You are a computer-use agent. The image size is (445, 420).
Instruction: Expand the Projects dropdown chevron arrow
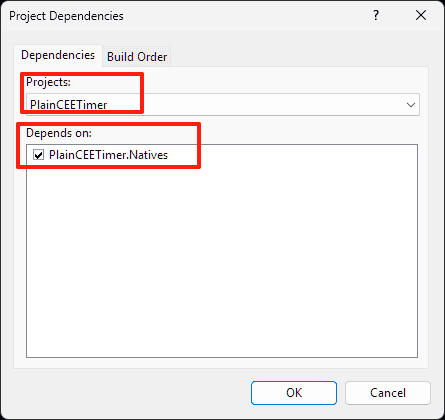point(411,105)
